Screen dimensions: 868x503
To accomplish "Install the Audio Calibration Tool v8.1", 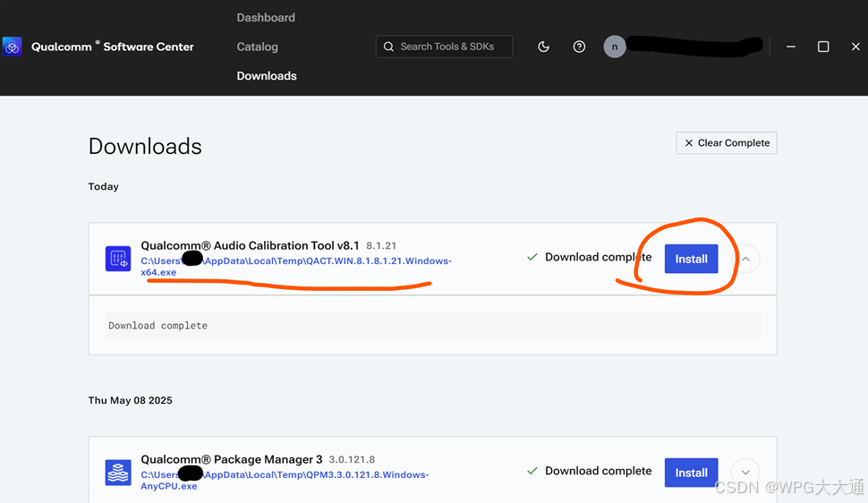I will pyautogui.click(x=691, y=259).
